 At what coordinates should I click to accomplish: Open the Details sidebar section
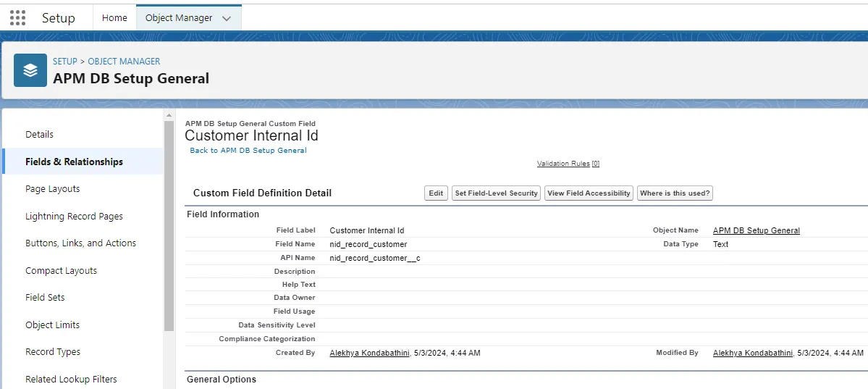[x=39, y=135]
